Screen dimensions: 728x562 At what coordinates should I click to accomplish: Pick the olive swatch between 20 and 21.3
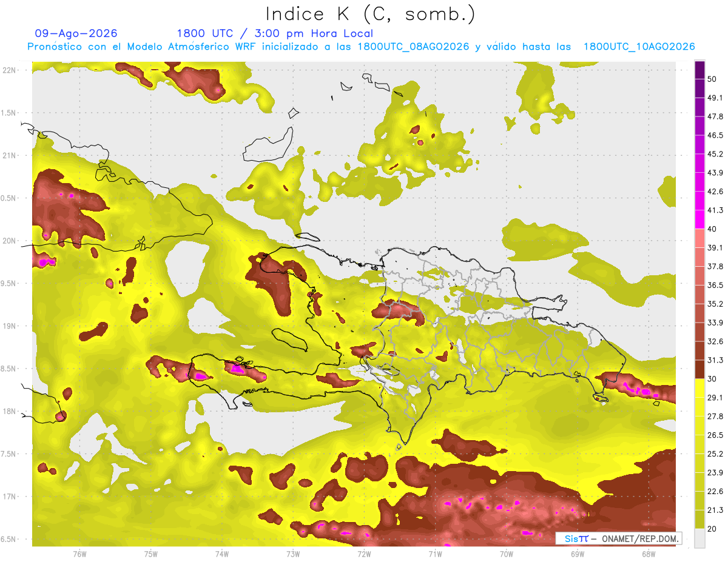[700, 519]
